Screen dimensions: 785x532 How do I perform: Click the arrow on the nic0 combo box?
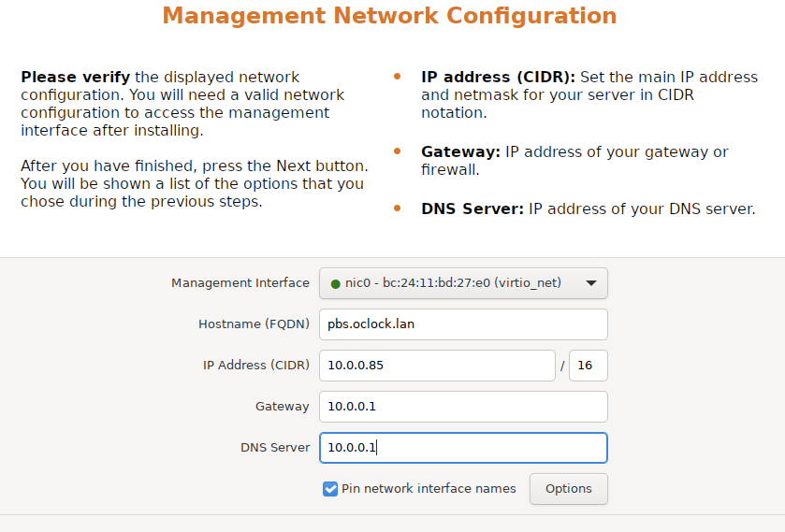click(x=590, y=283)
